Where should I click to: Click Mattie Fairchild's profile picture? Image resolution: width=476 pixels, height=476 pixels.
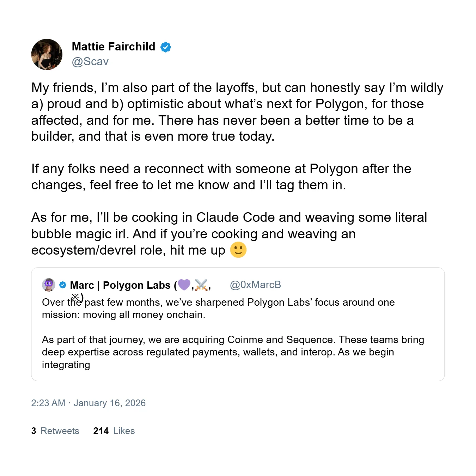pos(47,54)
